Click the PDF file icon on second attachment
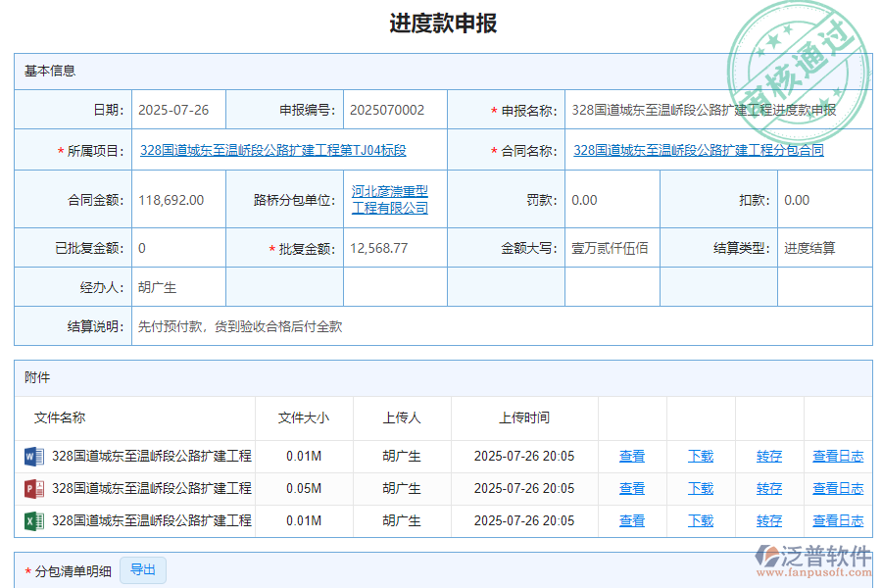882x588 pixels. pyautogui.click(x=33, y=488)
